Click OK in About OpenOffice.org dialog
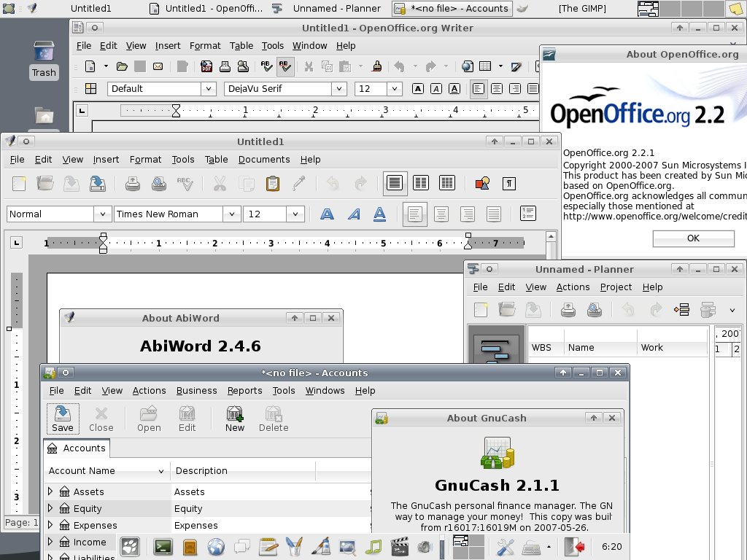 click(693, 238)
